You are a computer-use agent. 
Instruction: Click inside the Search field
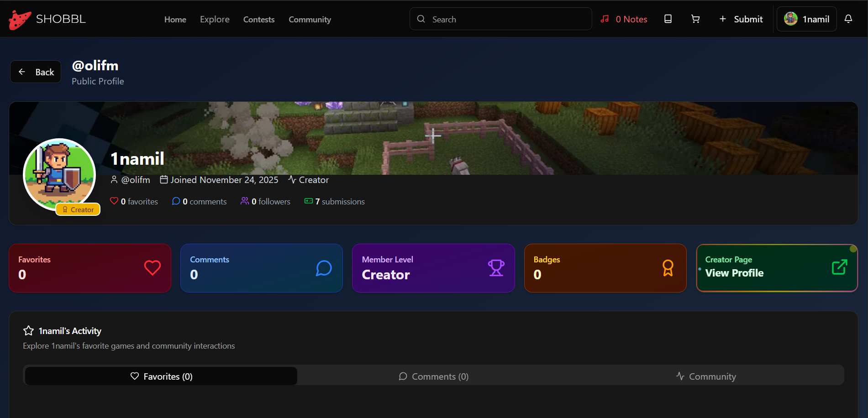pyautogui.click(x=500, y=19)
